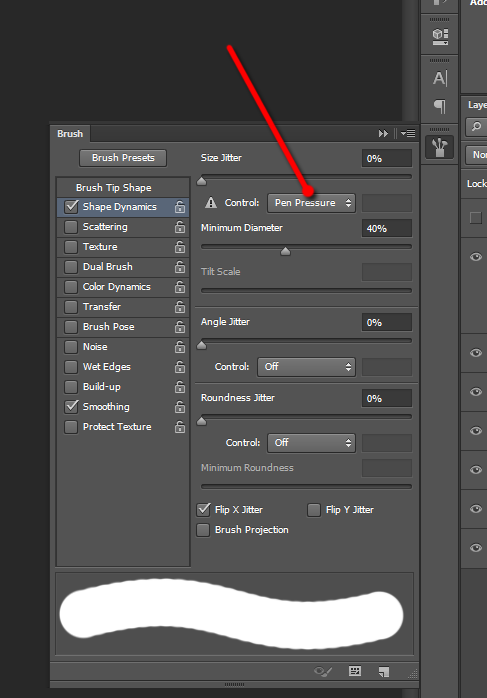
Task: Open the Pen Pressure control dropdown
Action: [x=311, y=203]
